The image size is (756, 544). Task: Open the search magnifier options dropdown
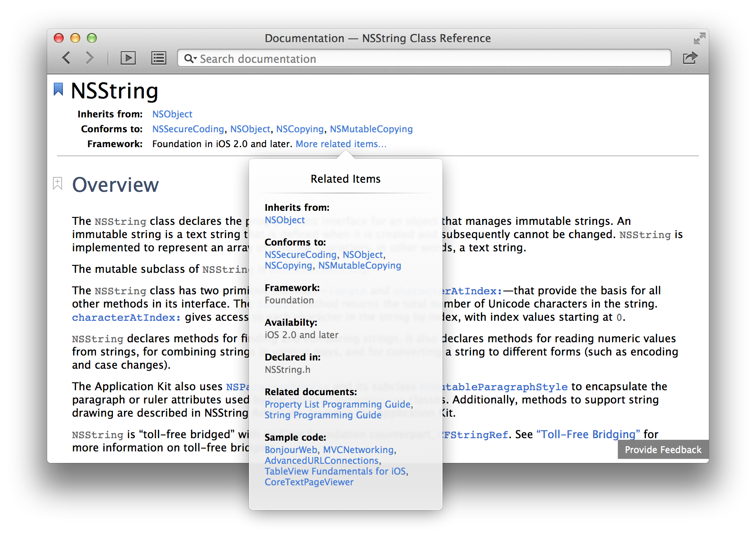(190, 59)
